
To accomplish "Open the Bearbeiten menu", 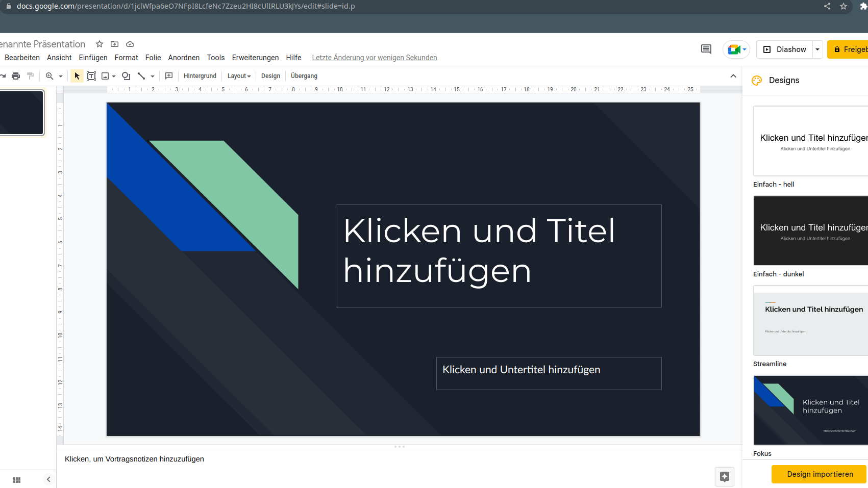I will [x=22, y=58].
